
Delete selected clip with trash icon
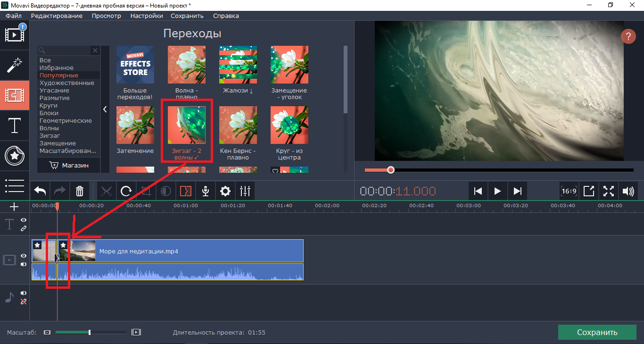coord(80,191)
